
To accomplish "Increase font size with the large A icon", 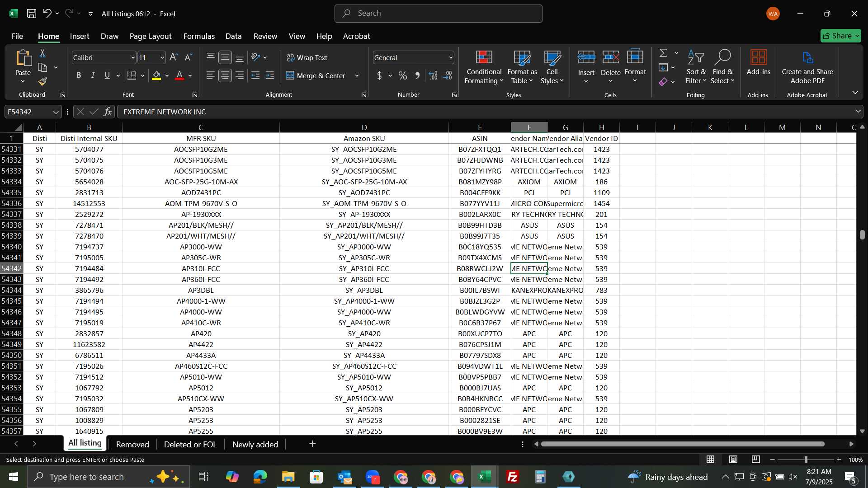I will click(174, 57).
